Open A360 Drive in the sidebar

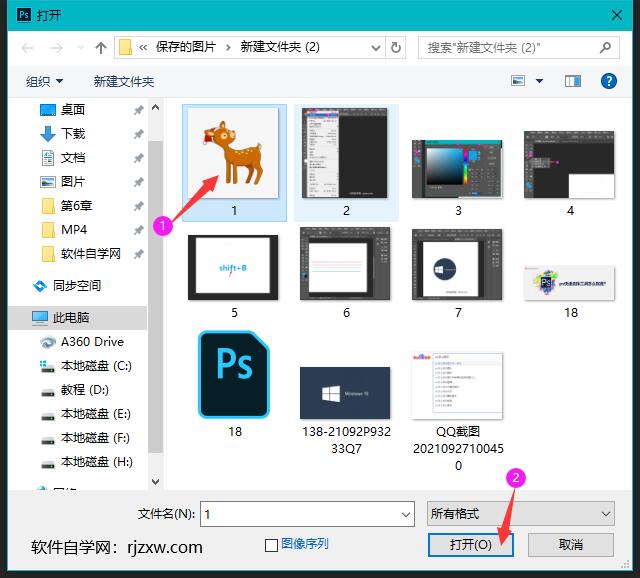[92, 342]
